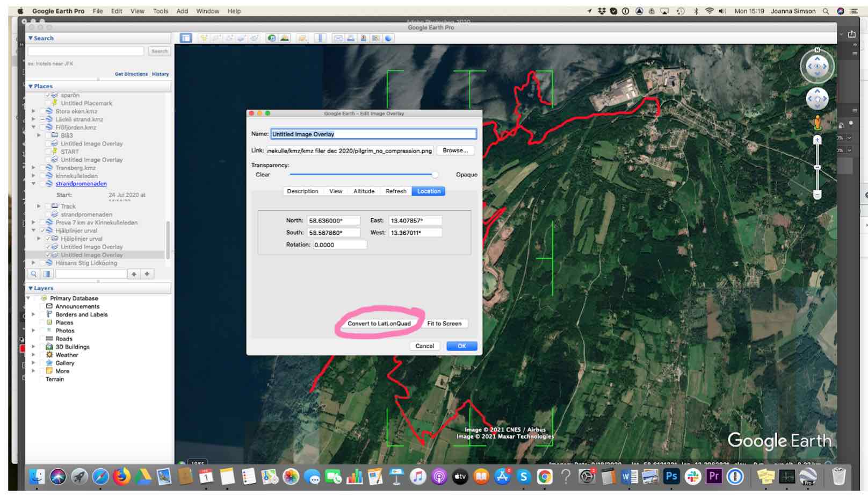Click the print toolbar icon
The height and width of the screenshot is (501, 868).
351,38
